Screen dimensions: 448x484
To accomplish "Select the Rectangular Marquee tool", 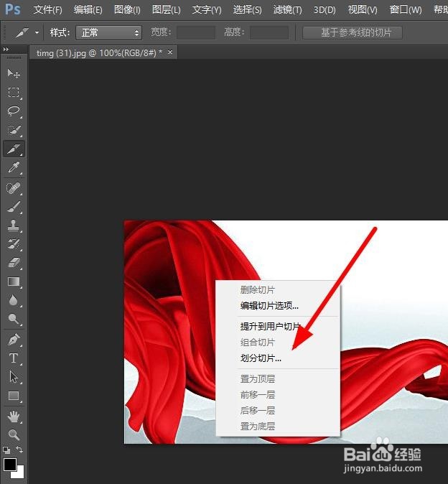I will (x=14, y=93).
